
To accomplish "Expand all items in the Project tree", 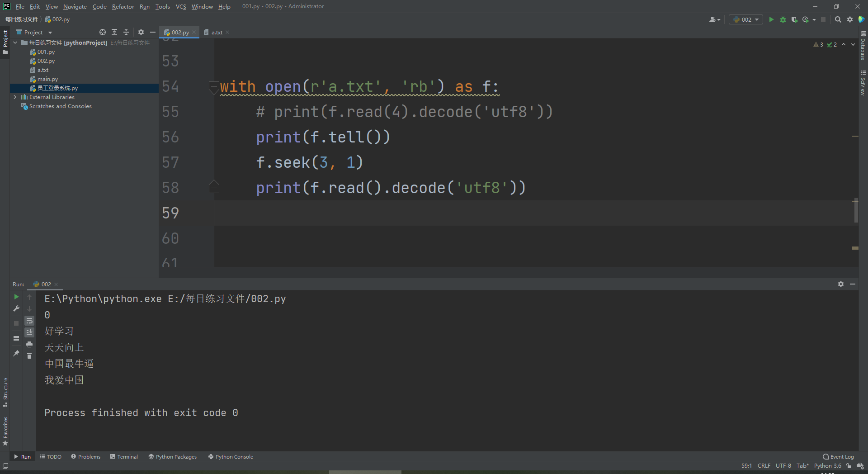I will 114,32.
